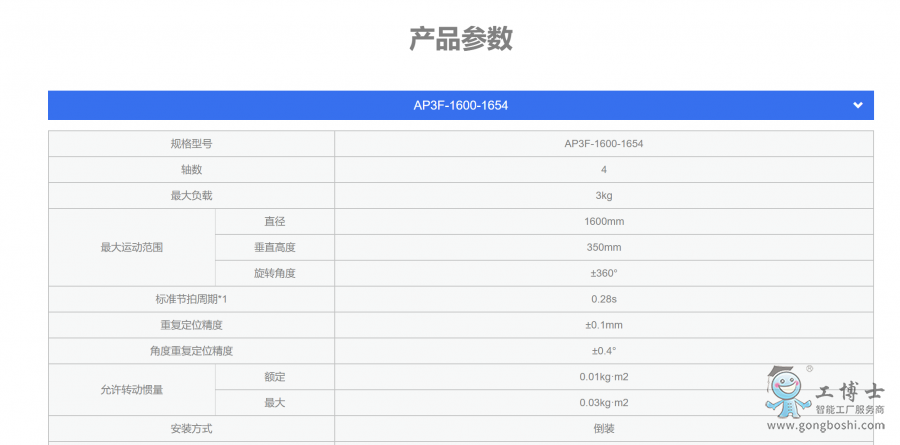Select the ±360° rotation angle value
Viewport: 900px width, 445px height.
pyautogui.click(x=603, y=274)
